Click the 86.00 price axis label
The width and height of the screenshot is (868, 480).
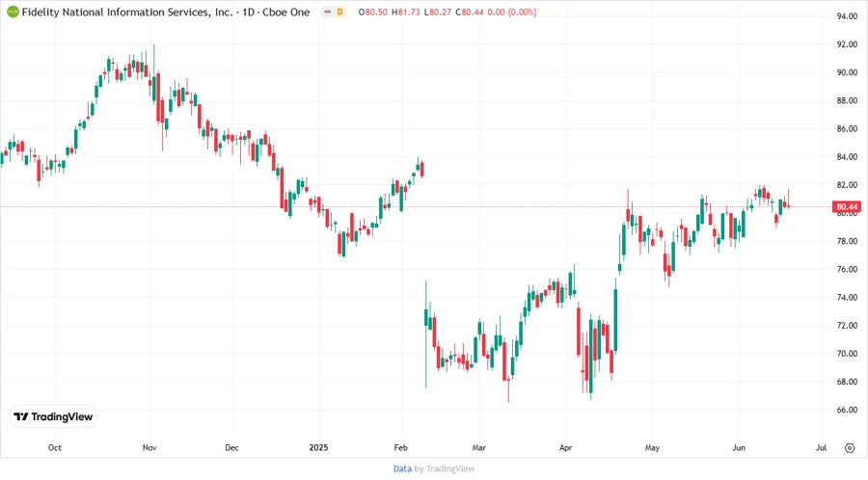847,129
